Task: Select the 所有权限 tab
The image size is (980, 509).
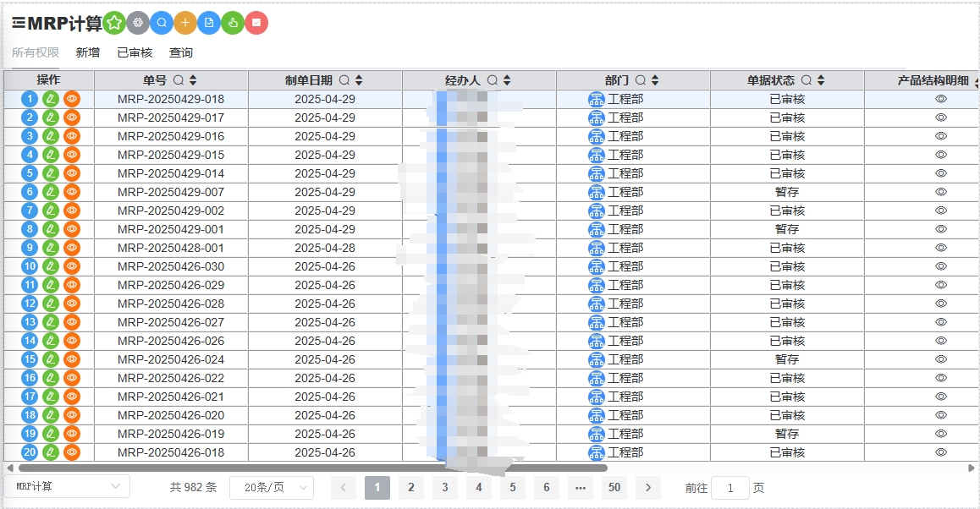Action: [36, 52]
